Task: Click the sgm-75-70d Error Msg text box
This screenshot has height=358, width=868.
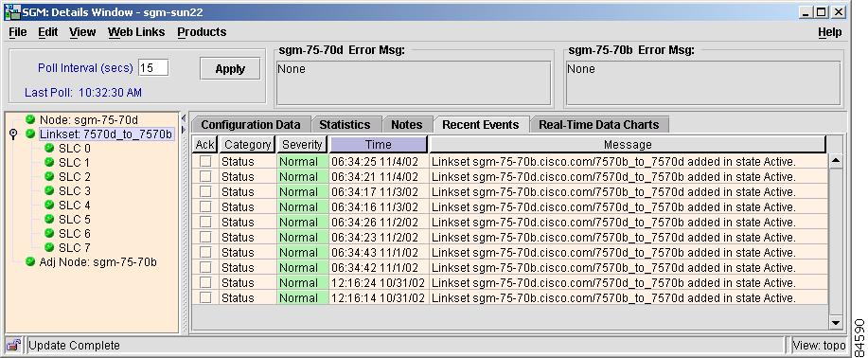Action: [x=414, y=82]
